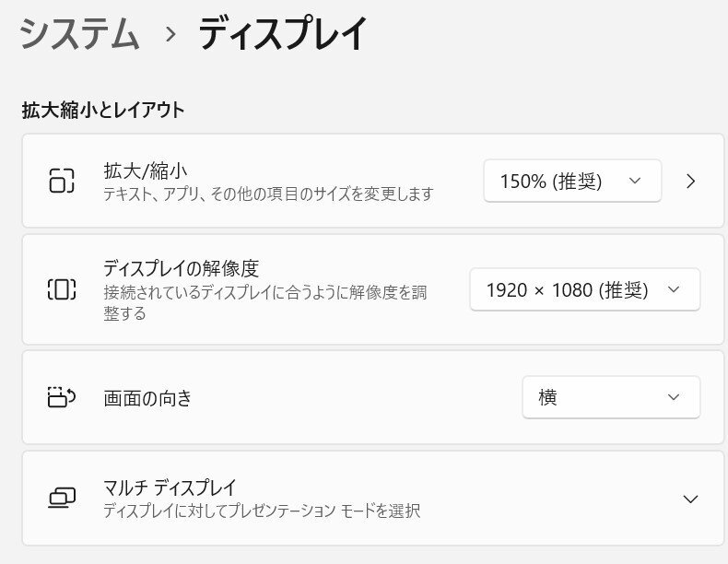Click the 拡大/縮小 scale icon
This screenshot has width=728, height=564.
pyautogui.click(x=61, y=181)
